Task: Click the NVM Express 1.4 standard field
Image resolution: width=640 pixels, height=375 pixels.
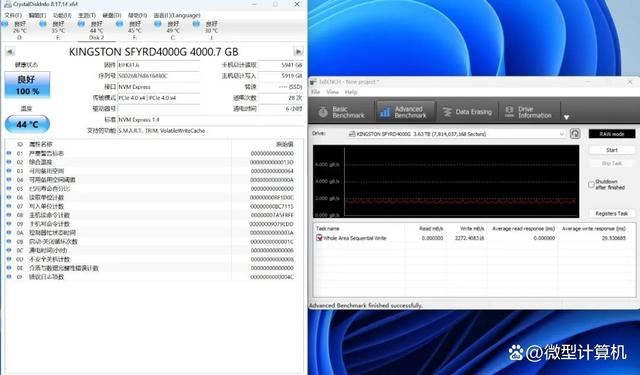Action: click(210, 120)
